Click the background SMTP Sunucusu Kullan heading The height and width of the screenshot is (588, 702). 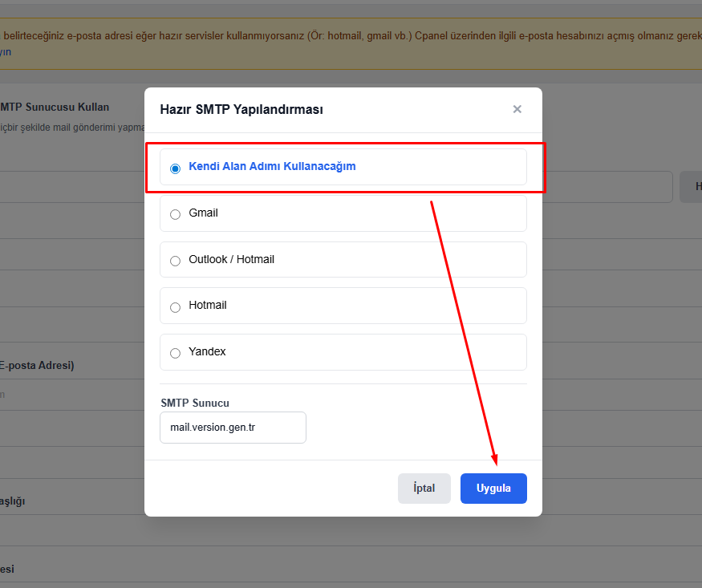coord(55,107)
